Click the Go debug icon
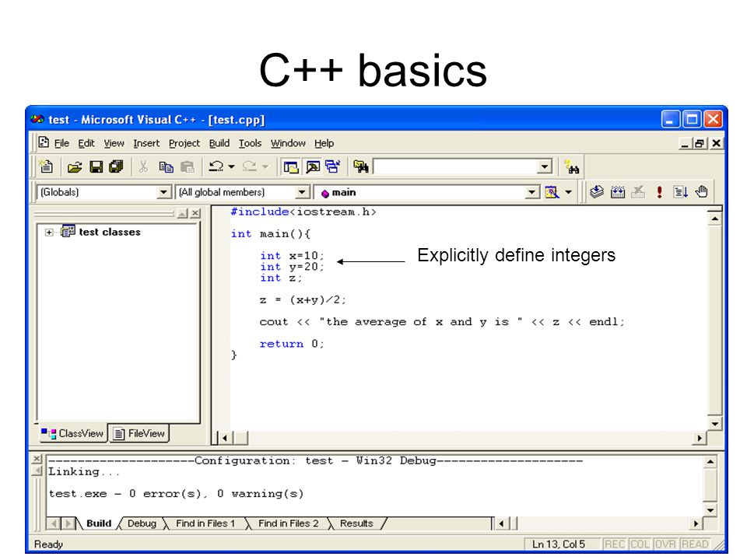Viewport: 747px width, 560px height. click(680, 192)
